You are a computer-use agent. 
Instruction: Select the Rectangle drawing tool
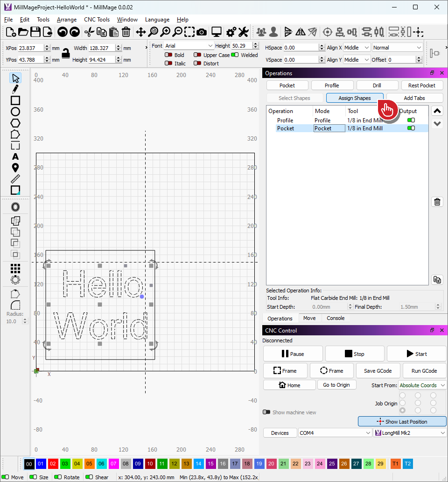[15, 100]
